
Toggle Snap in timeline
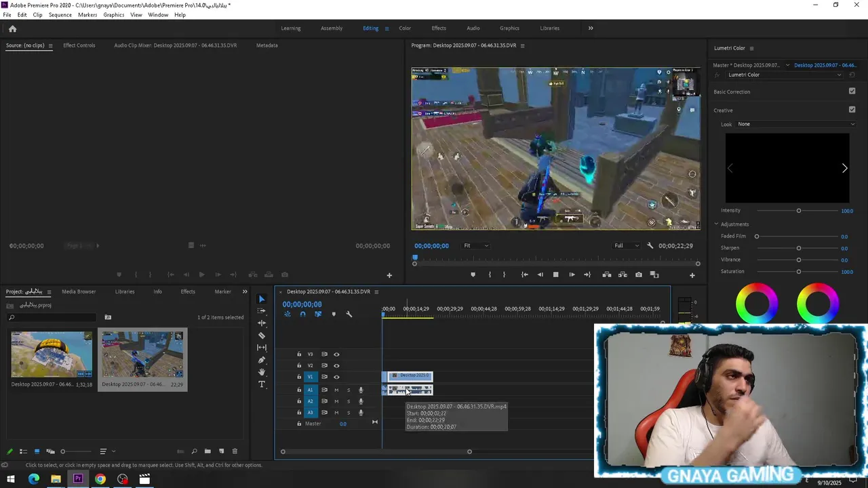(302, 314)
